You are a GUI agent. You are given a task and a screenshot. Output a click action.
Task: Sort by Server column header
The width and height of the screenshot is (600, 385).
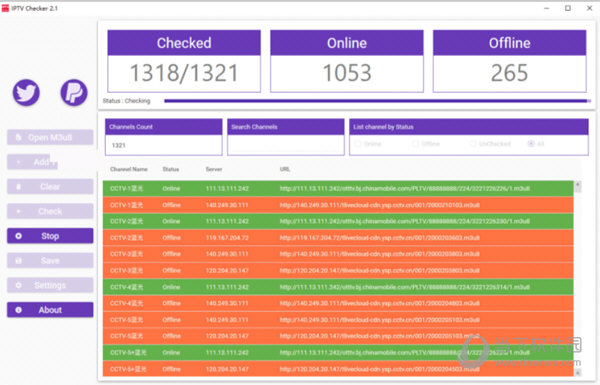coord(214,169)
